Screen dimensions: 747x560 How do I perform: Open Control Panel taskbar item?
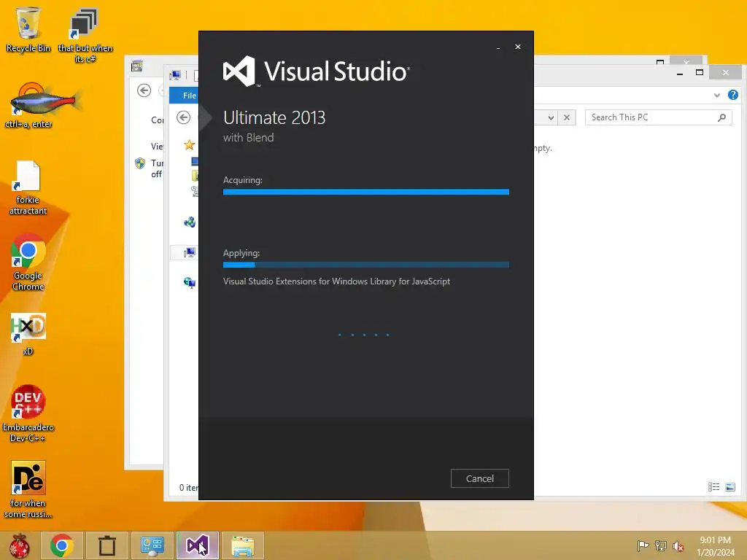(152, 545)
